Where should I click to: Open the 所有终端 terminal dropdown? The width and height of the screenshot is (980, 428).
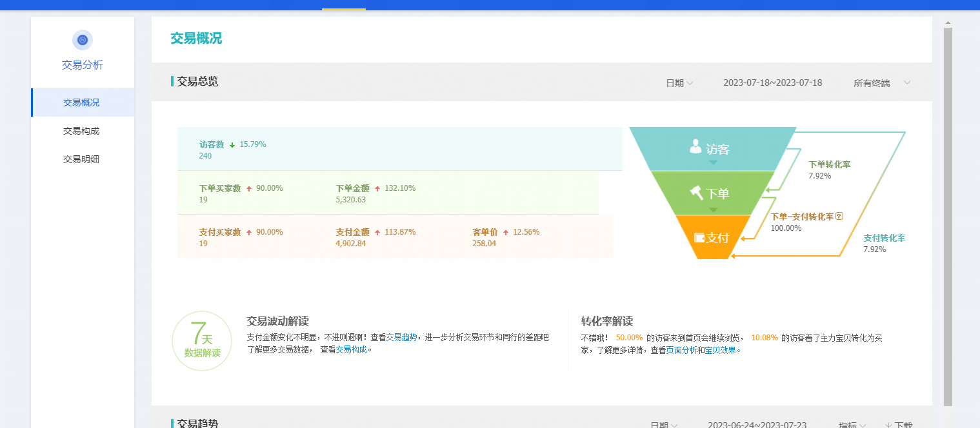(881, 83)
